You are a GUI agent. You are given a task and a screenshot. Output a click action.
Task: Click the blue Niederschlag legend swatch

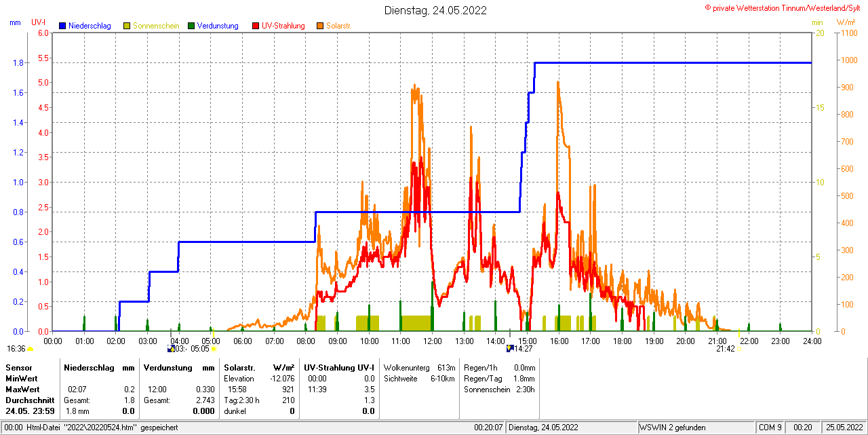(x=62, y=26)
